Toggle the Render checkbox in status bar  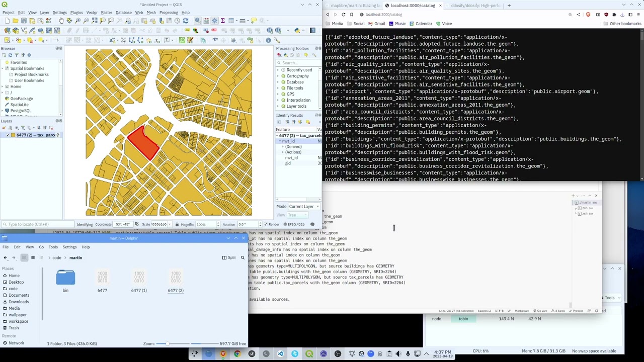(266, 224)
